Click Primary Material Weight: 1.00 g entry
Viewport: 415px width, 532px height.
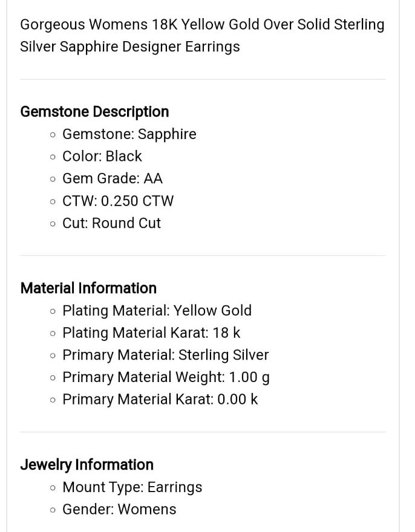pyautogui.click(x=166, y=378)
